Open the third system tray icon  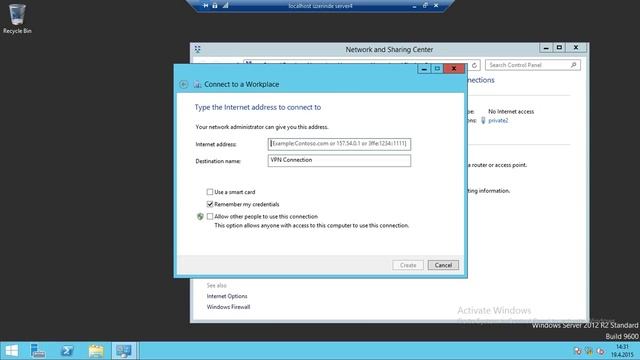coord(600,351)
